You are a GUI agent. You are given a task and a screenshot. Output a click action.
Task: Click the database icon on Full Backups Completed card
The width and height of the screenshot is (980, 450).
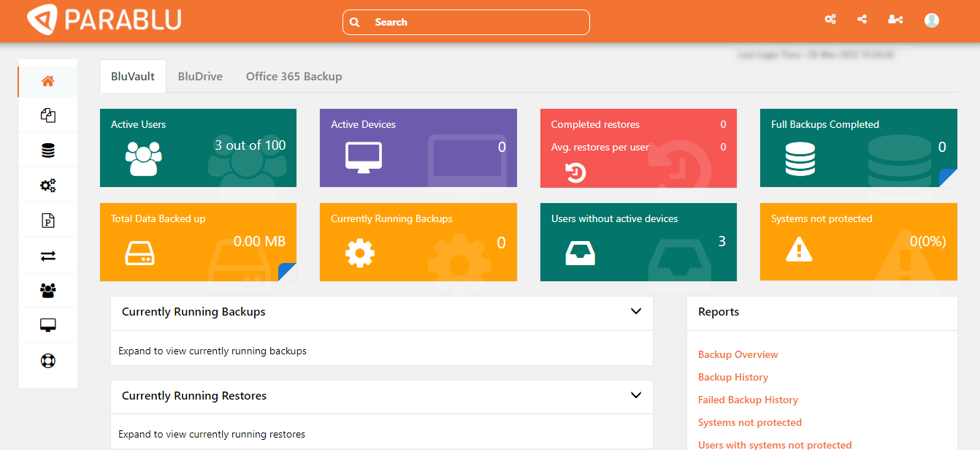coord(800,159)
